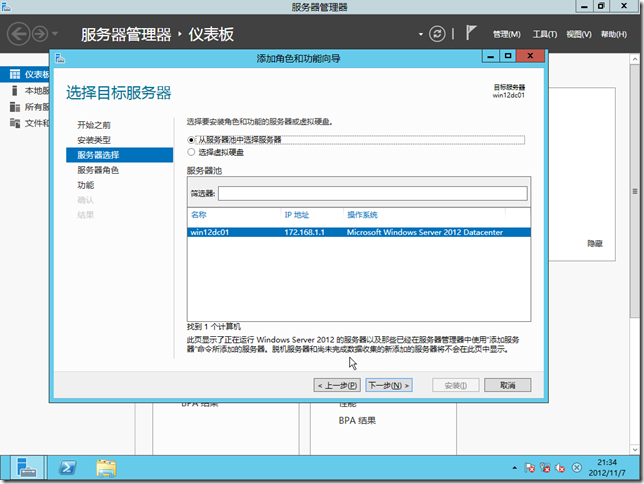Go to 服务器角色 wizard step

pyautogui.click(x=98, y=170)
